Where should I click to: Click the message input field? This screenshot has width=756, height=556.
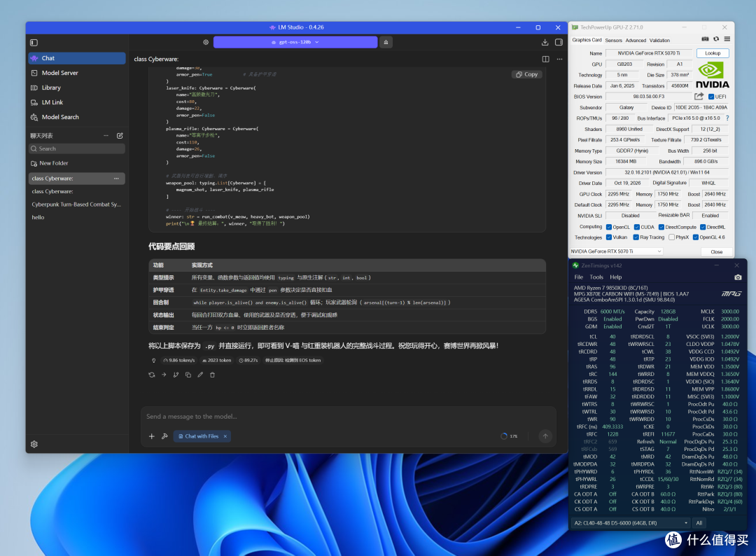[348, 417]
